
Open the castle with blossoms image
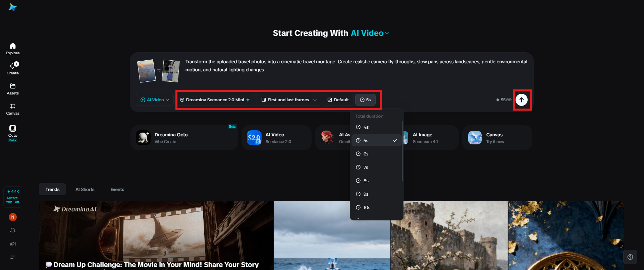(x=449, y=236)
